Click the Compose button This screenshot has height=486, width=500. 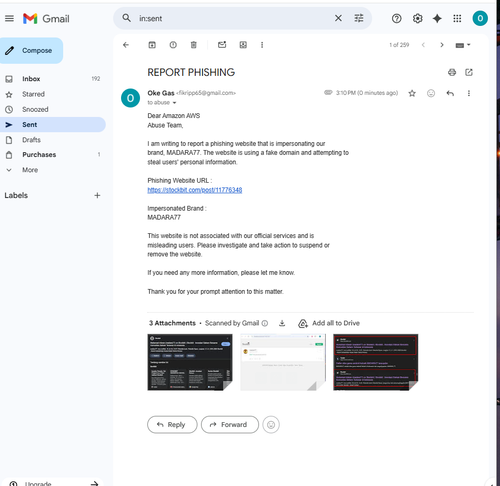pos(31,51)
